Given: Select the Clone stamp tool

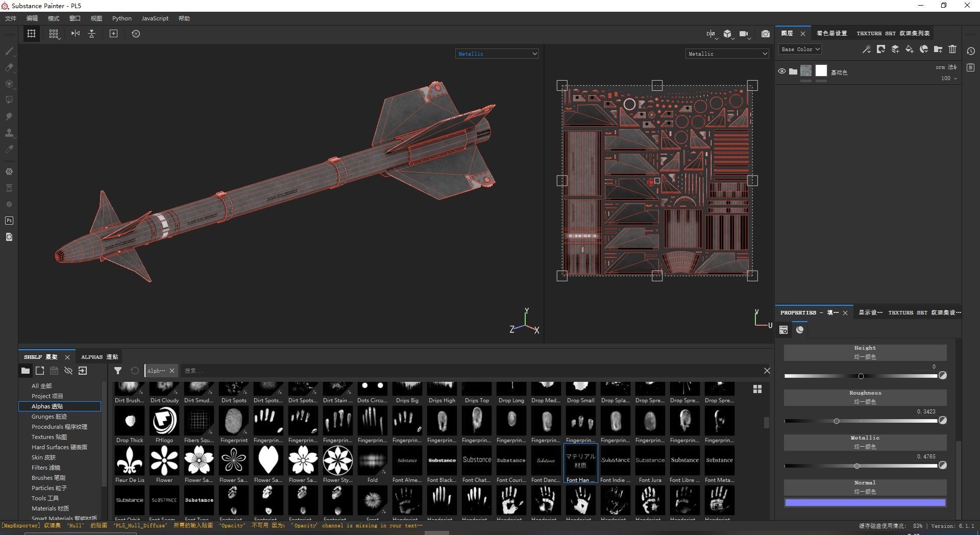Looking at the screenshot, I should [x=9, y=133].
